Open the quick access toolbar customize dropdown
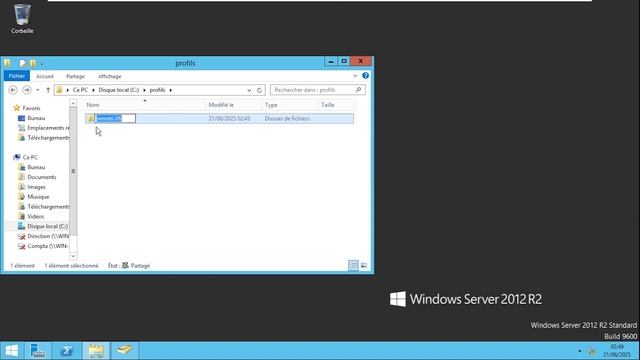640x360 pixels. coord(42,64)
